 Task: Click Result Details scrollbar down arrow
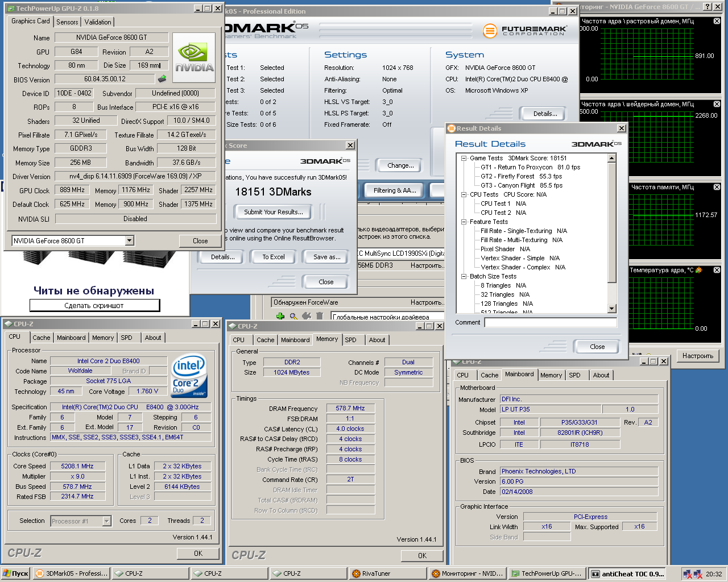612,309
